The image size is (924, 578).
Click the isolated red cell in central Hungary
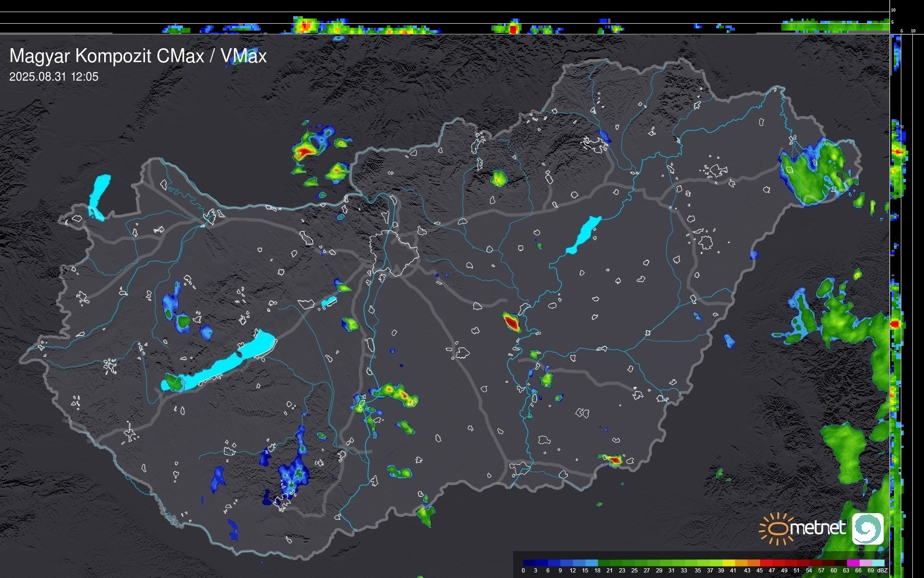[512, 321]
